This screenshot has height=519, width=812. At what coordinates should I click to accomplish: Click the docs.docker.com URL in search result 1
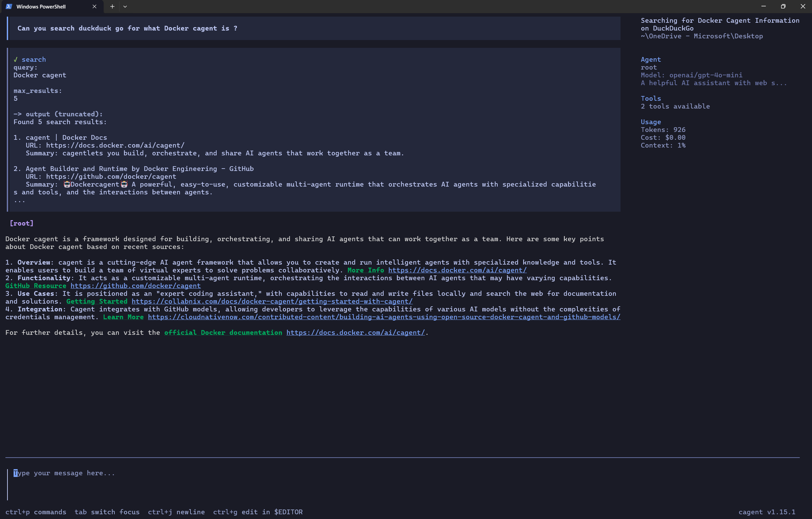tap(115, 146)
